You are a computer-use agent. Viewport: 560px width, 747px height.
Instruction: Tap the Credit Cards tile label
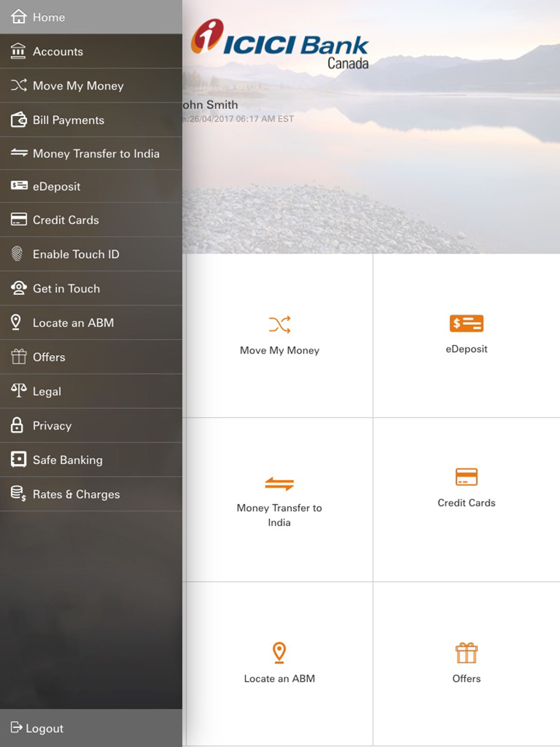[x=466, y=503]
